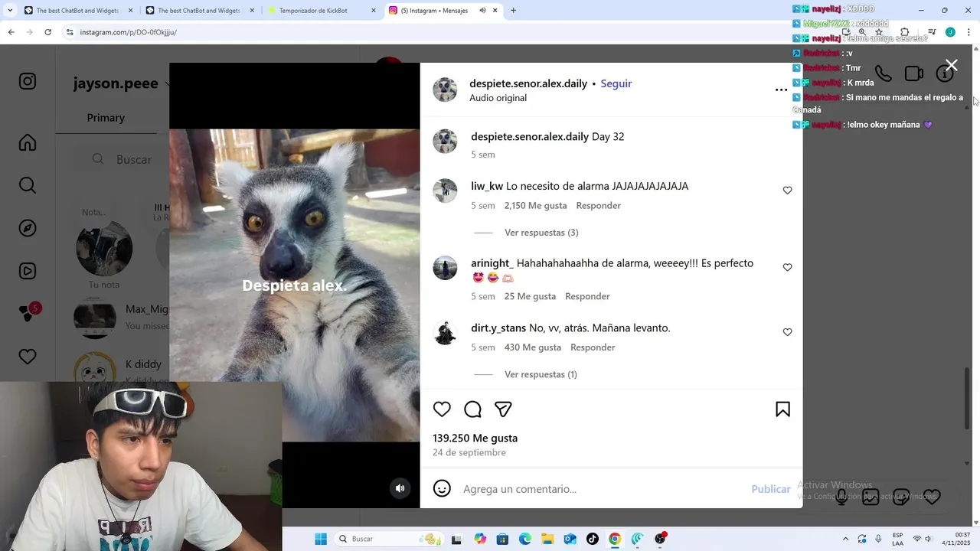Viewport: 980px width, 551px height.
Task: Start a video call with the camera icon
Action: [x=913, y=73]
